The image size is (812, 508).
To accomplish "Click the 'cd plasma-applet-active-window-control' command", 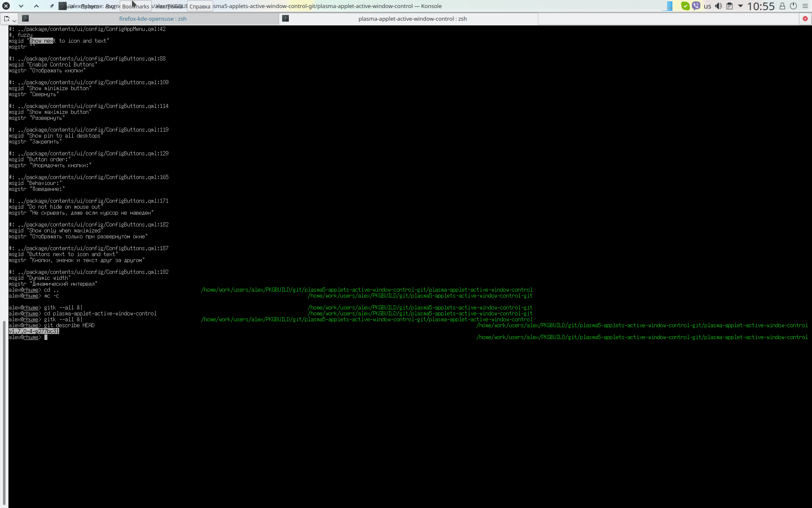I will (x=100, y=314).
